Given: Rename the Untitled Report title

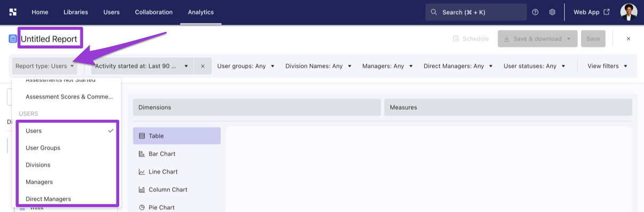Looking at the screenshot, I should pos(49,39).
